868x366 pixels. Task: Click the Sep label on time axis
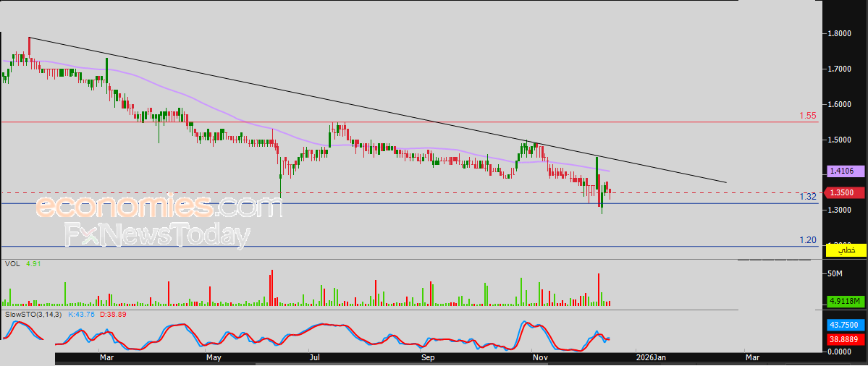click(x=428, y=358)
